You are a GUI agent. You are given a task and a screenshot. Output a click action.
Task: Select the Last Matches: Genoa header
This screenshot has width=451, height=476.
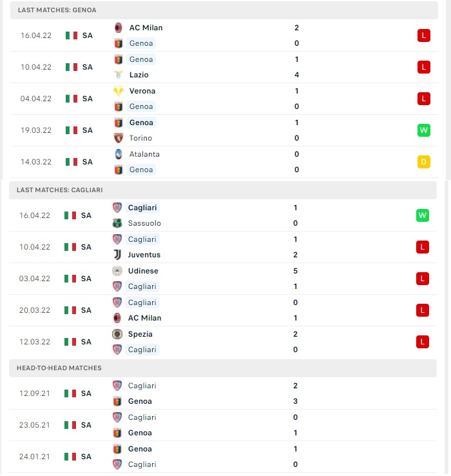[224, 10]
